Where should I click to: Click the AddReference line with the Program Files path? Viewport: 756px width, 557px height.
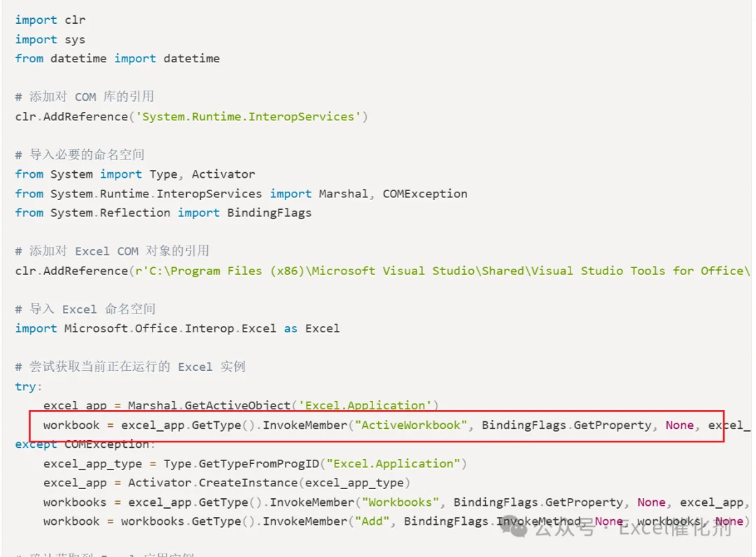coord(383,271)
